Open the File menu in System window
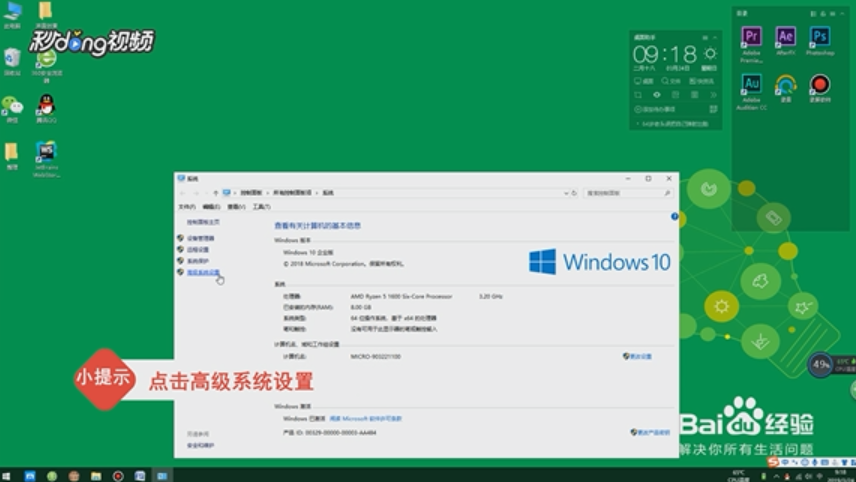 point(187,207)
